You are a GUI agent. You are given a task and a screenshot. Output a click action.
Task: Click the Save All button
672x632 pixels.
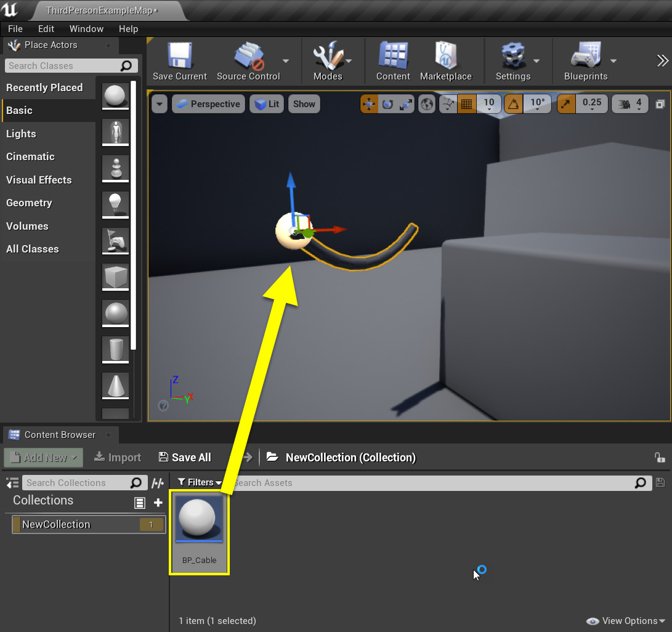pos(185,457)
